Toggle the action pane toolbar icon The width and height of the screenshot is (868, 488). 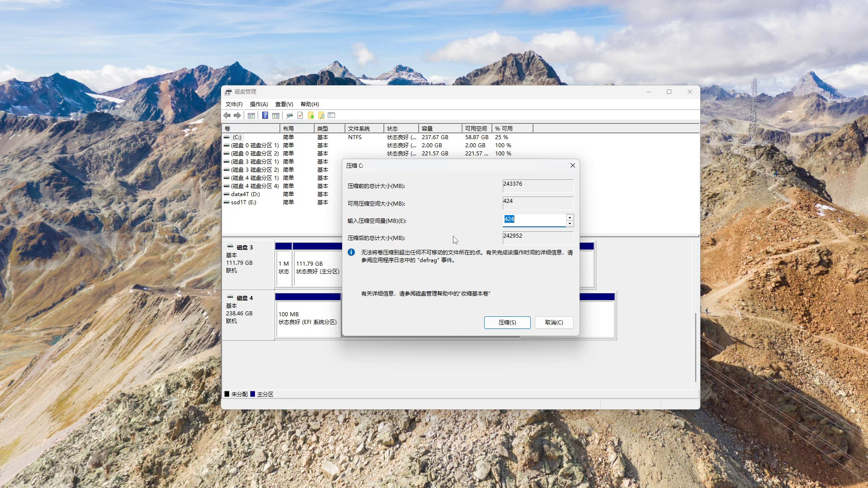(x=276, y=116)
